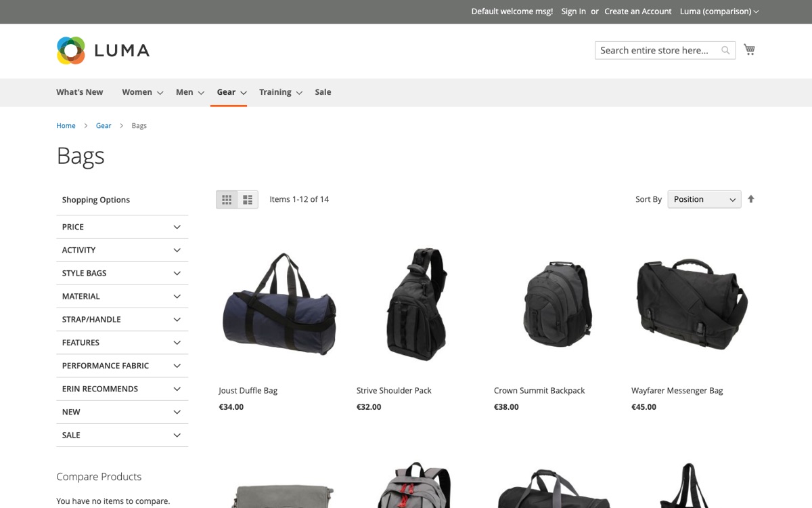812x508 pixels.
Task: Expand the PERFORMANCE FABRIC filter
Action: click(122, 366)
